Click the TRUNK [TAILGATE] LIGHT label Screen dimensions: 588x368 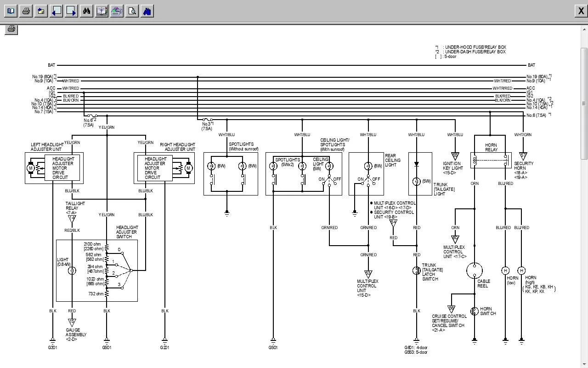444,189
